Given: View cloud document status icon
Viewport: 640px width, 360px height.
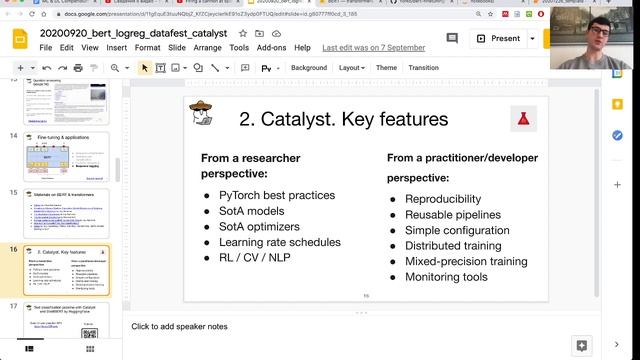Looking at the screenshot, I should tap(276, 33).
